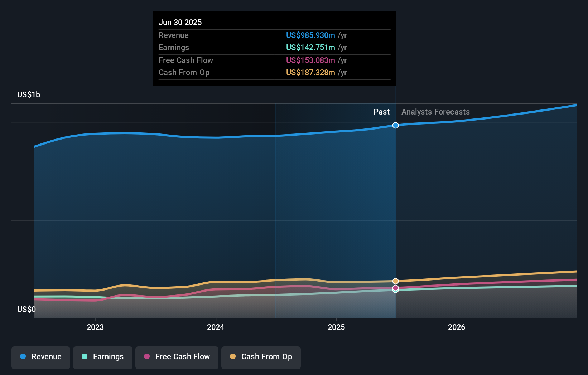Click the teal Earnings legend dot
588x375 pixels.
click(x=85, y=356)
